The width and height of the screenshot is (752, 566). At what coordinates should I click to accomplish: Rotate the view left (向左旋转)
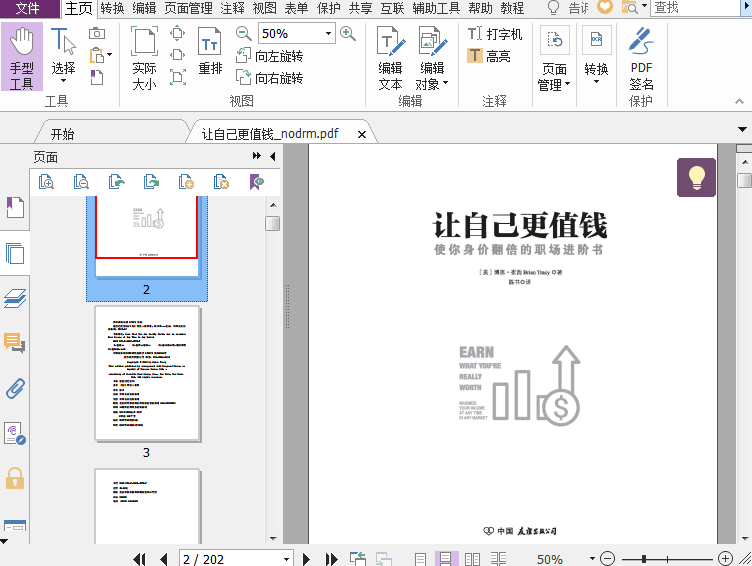click(x=270, y=56)
